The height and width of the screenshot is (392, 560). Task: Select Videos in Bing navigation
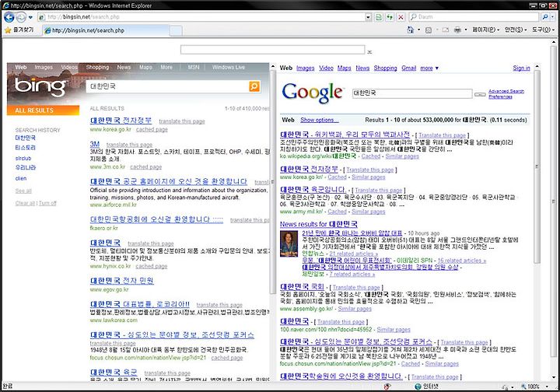tap(69, 67)
